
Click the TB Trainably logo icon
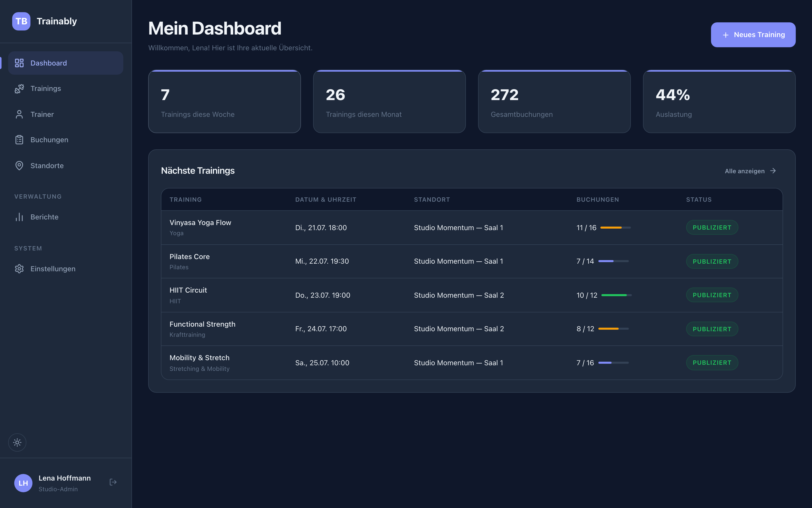[21, 21]
